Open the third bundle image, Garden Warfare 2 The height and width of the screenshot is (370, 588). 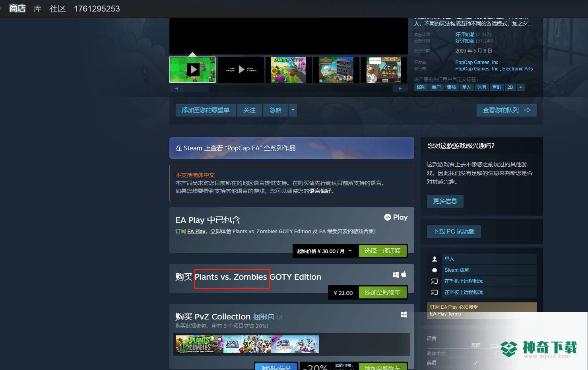tap(295, 345)
